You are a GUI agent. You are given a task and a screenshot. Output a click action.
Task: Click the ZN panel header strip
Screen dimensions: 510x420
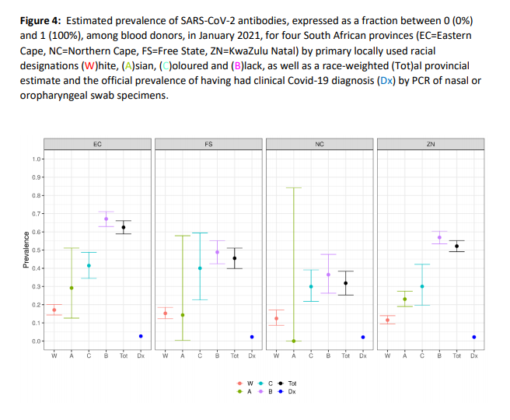431,144
